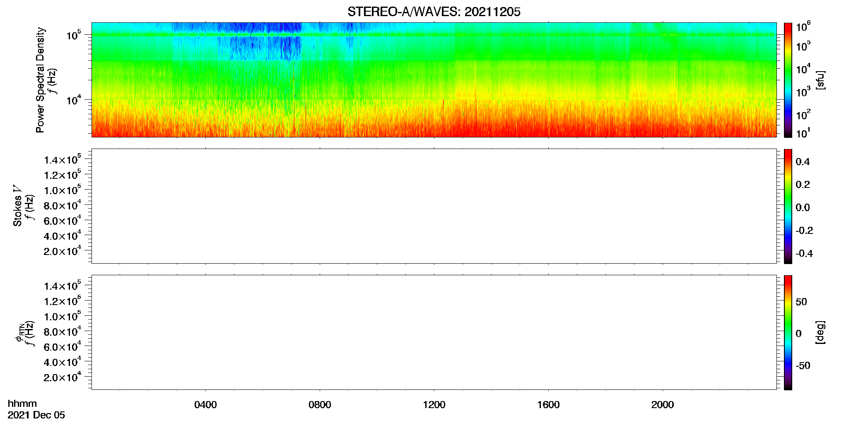Click the Power Spectral Density color bar

[x=788, y=80]
